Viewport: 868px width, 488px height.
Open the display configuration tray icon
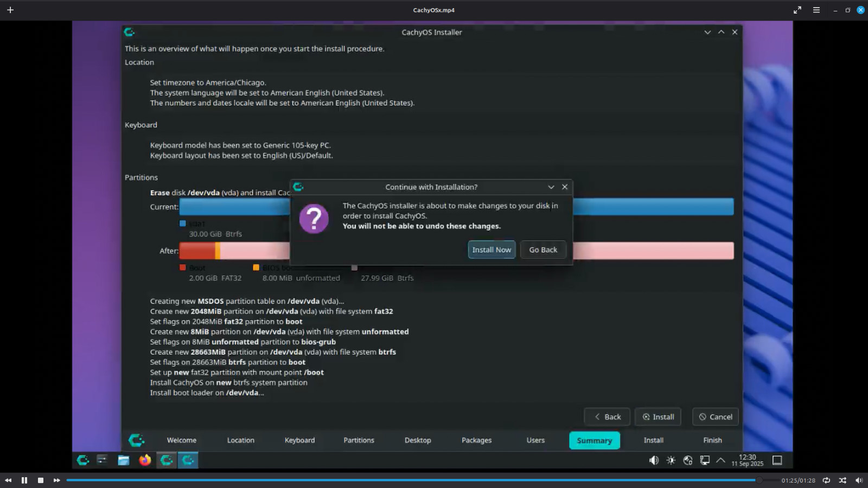coord(705,460)
